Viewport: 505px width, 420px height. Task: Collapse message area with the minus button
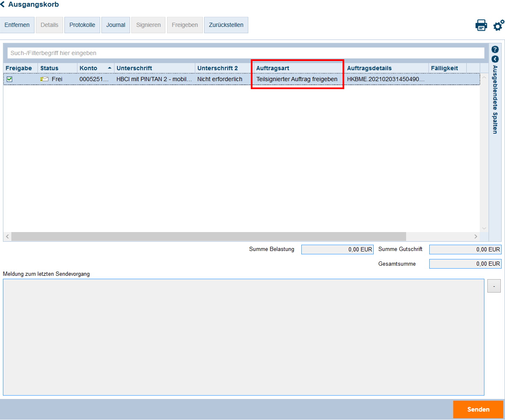click(494, 286)
